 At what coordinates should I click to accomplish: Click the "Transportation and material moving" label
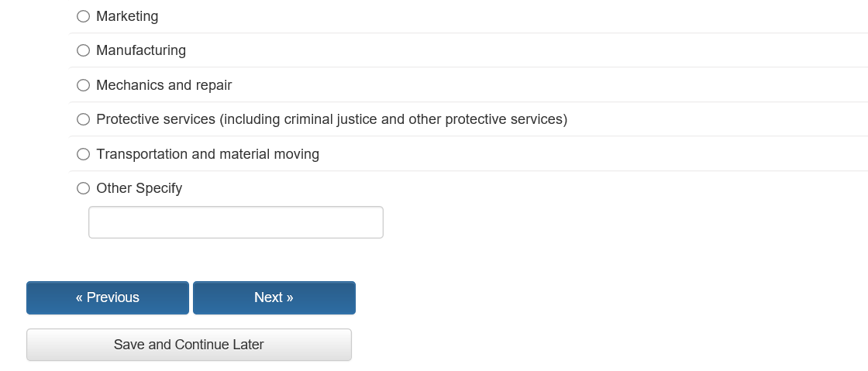pyautogui.click(x=208, y=154)
